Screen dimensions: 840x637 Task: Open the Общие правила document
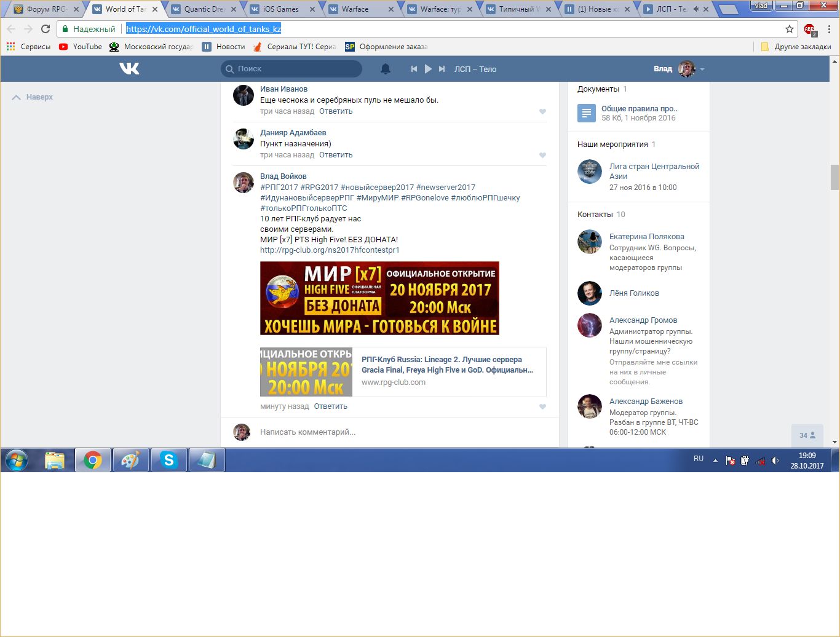tap(640, 109)
